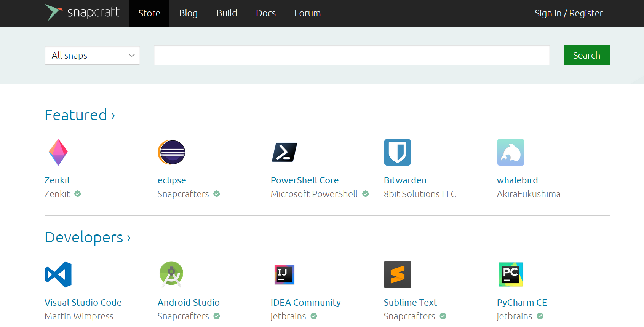Image resolution: width=644 pixels, height=327 pixels.
Task: Click the PyCharm CE icon
Action: point(510,274)
